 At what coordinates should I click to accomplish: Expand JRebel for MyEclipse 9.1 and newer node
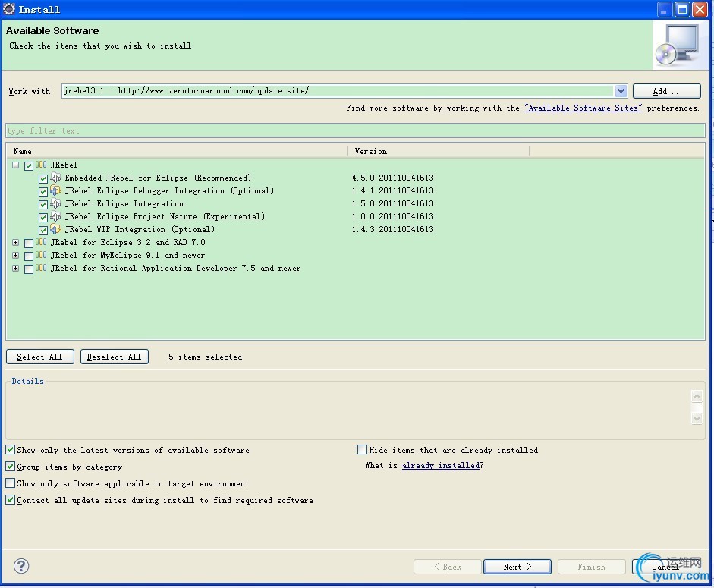click(15, 255)
